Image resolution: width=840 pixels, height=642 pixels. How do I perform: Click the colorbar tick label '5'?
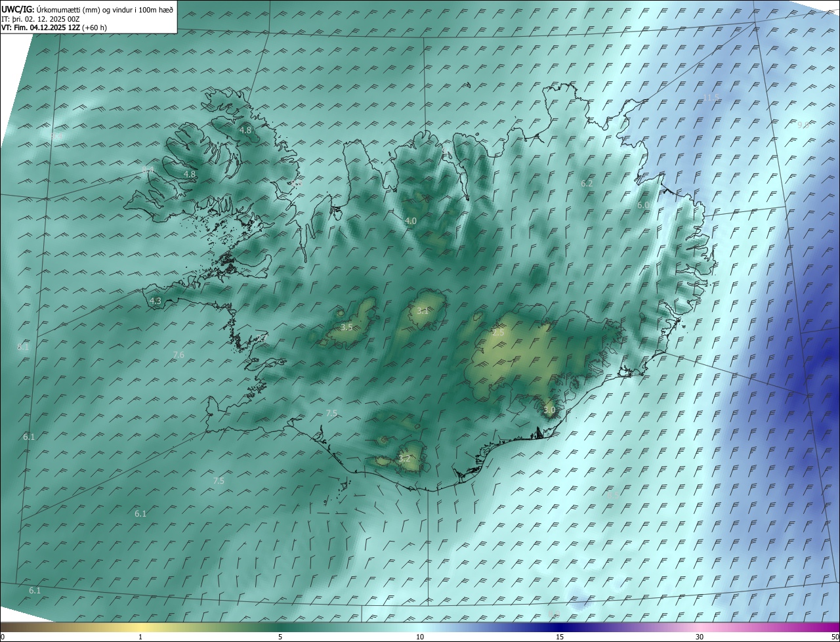280,637
